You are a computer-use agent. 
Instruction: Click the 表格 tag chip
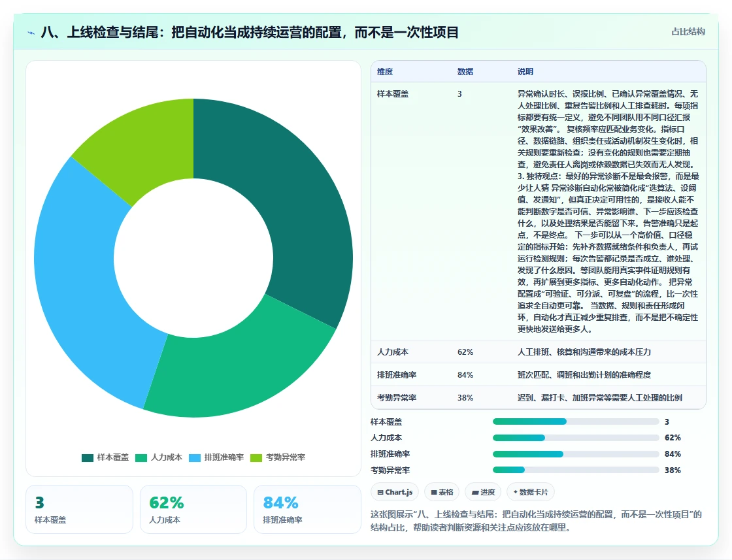pos(442,492)
